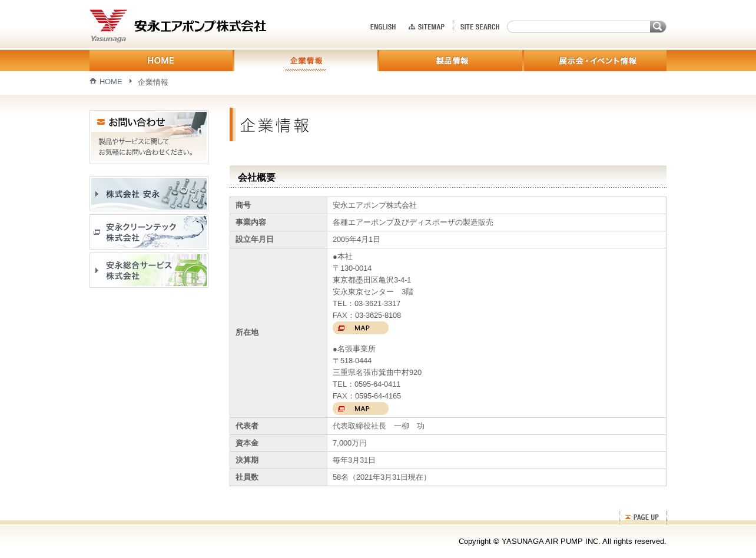Viewport: 756px width, 558px height.
Task: Click the Yasunaga logo in the header
Action: 108,26
